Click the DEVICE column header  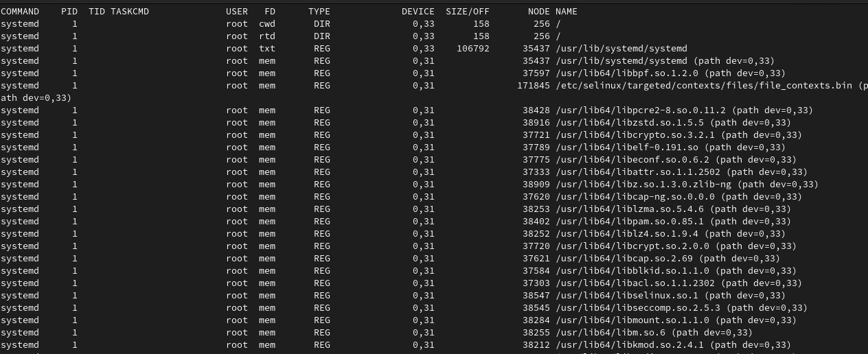pos(418,12)
